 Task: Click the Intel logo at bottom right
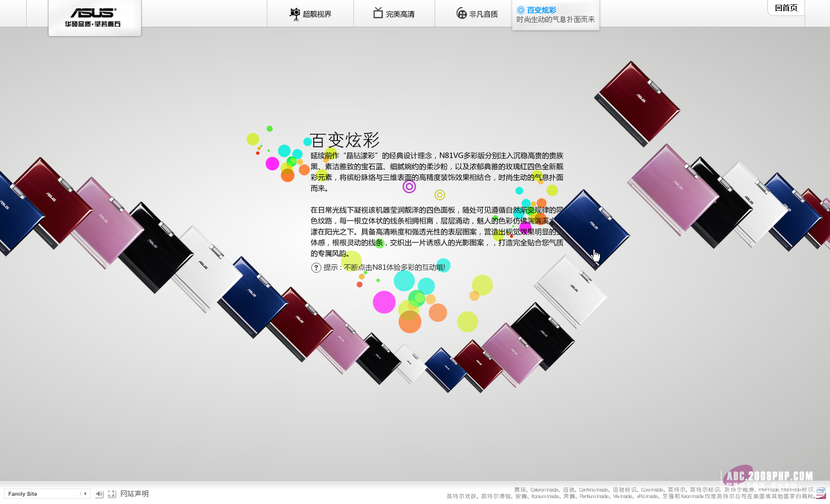click(821, 492)
